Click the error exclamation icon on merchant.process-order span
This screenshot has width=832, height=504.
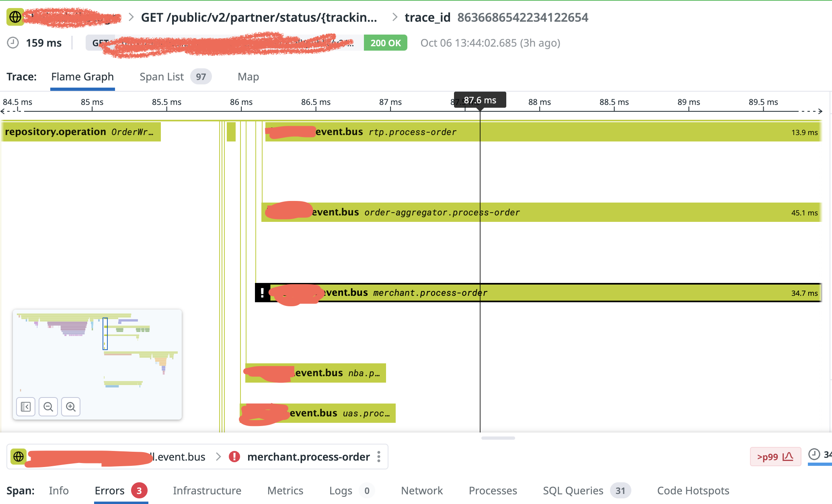point(262,293)
